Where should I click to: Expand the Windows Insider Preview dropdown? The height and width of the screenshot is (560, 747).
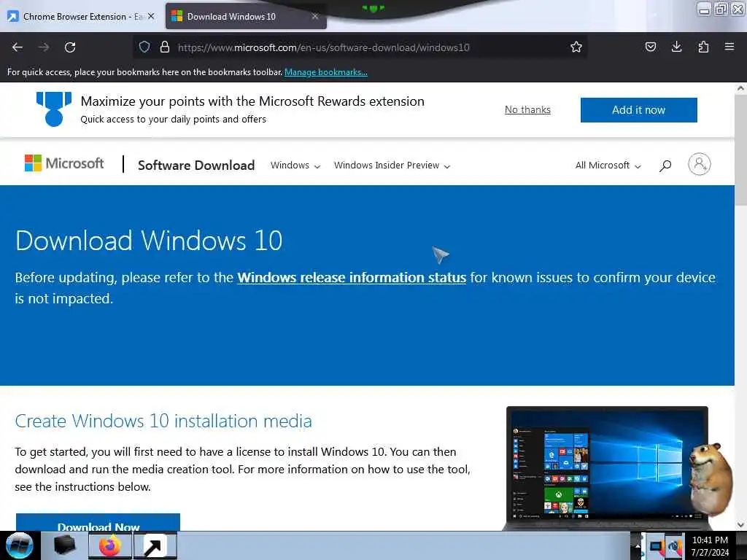pos(392,166)
